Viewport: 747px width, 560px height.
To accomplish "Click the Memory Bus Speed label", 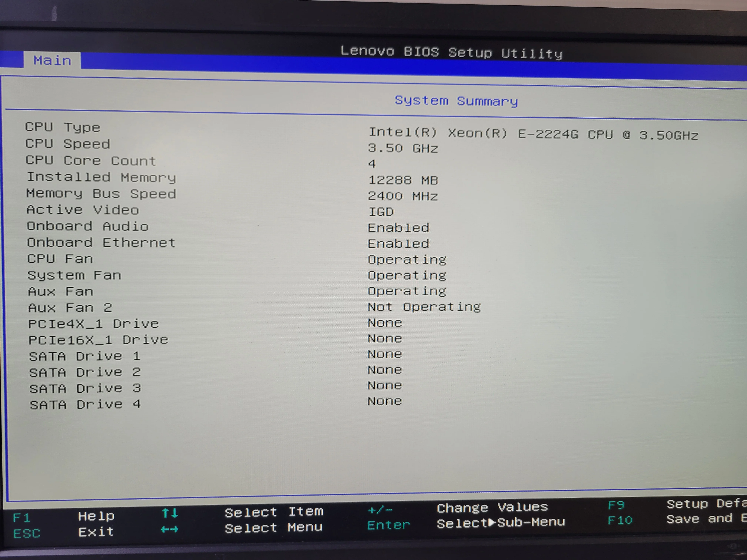I will [x=101, y=194].
